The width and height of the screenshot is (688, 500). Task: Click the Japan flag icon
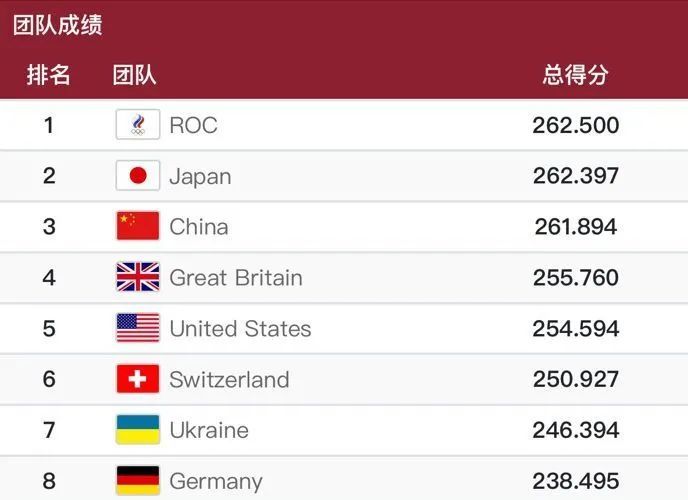pyautogui.click(x=137, y=176)
